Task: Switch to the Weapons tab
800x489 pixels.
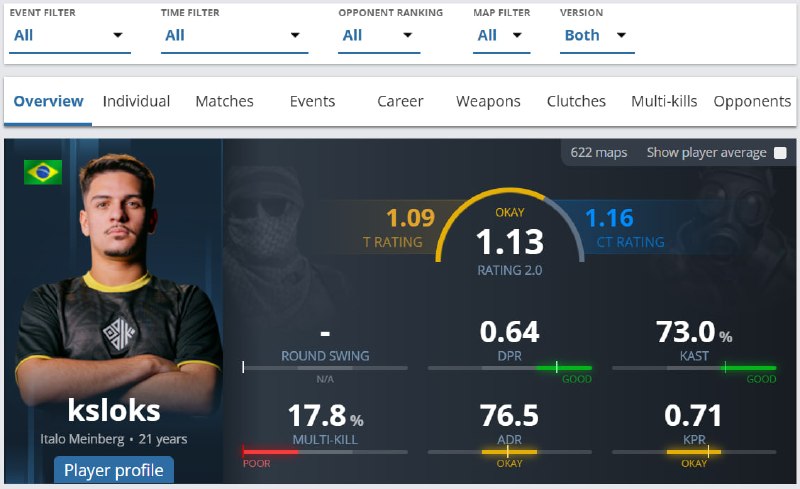Action: click(x=488, y=101)
